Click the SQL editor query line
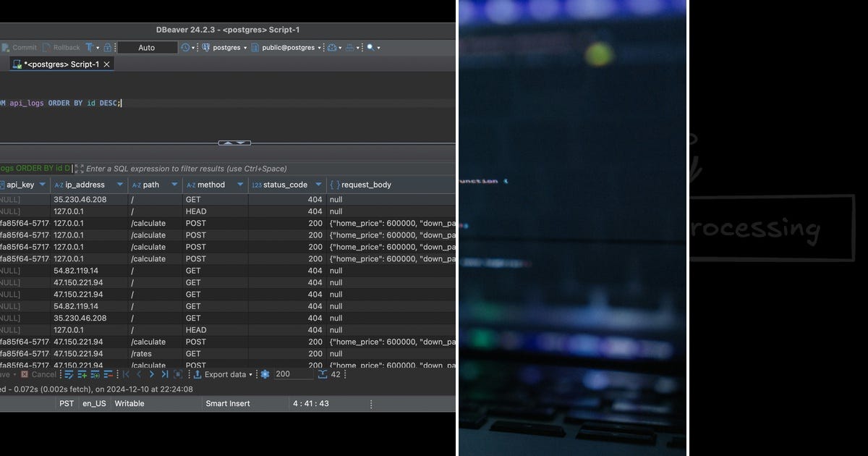 (228, 103)
